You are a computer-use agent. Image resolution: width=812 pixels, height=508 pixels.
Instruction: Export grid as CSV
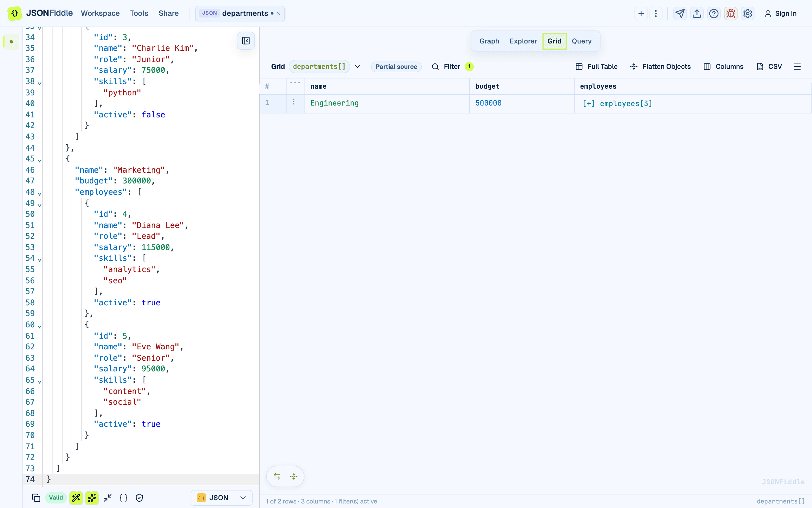[769, 67]
